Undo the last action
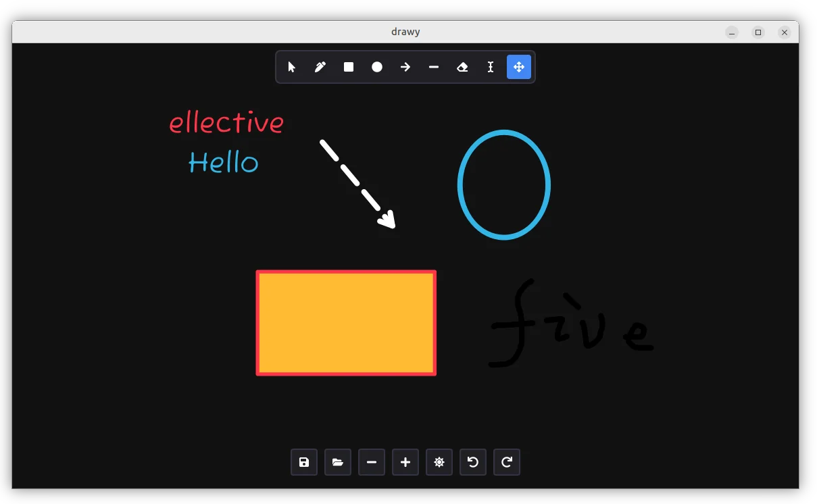 click(x=473, y=462)
